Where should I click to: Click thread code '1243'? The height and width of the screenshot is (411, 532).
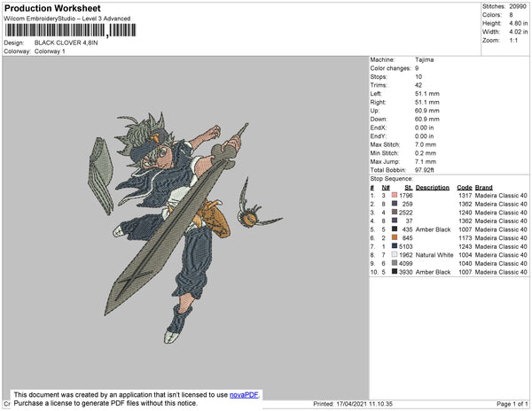(465, 246)
